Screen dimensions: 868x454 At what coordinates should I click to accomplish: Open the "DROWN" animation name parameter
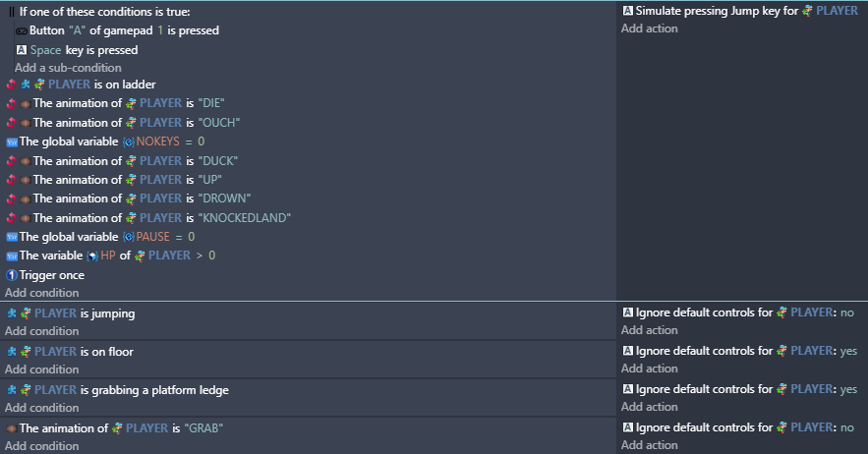(224, 199)
